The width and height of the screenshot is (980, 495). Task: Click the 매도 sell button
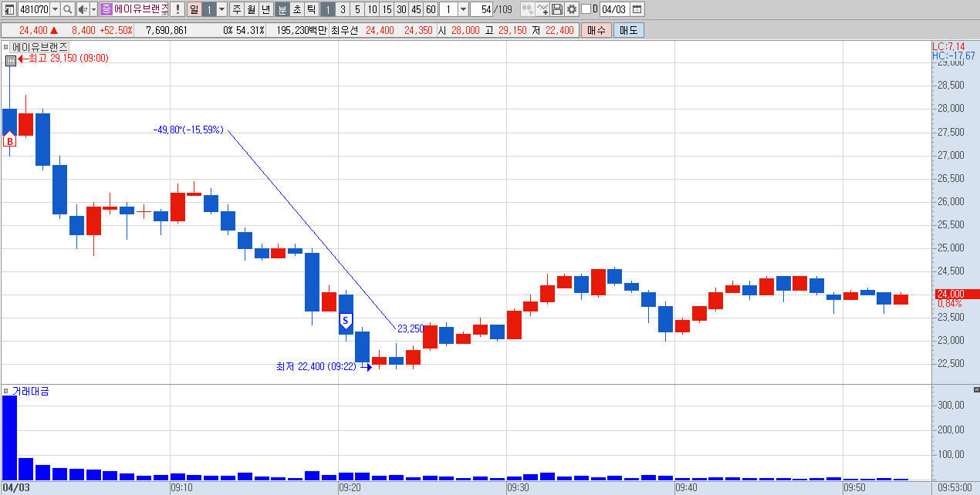pyautogui.click(x=628, y=30)
